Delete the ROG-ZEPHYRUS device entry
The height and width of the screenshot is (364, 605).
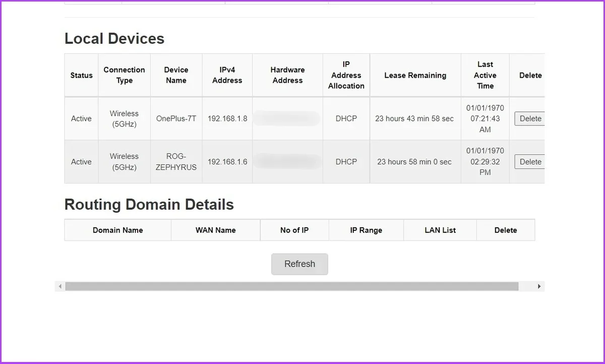[530, 162]
